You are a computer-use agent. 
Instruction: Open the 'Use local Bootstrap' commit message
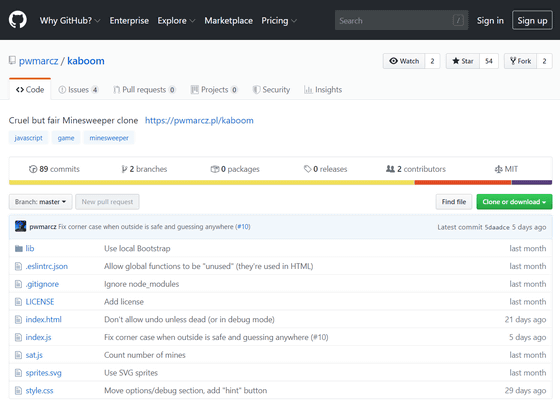(137, 248)
